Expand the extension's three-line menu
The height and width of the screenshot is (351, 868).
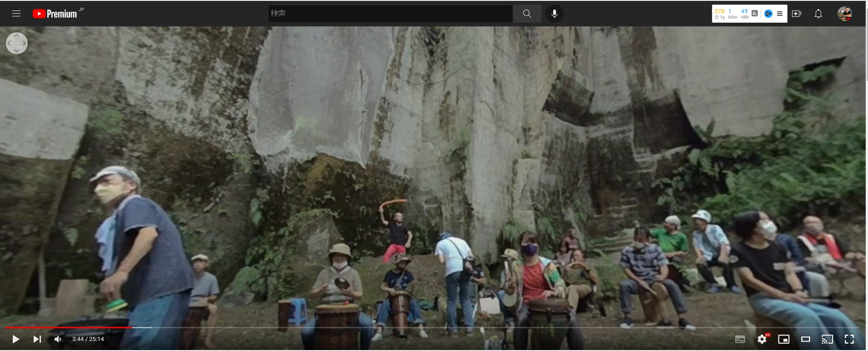pyautogui.click(x=780, y=14)
